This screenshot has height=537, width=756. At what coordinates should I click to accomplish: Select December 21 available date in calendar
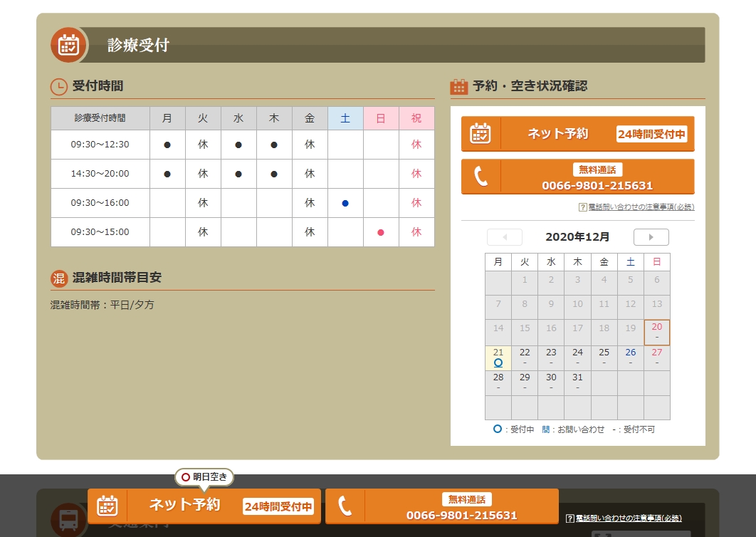coord(498,358)
